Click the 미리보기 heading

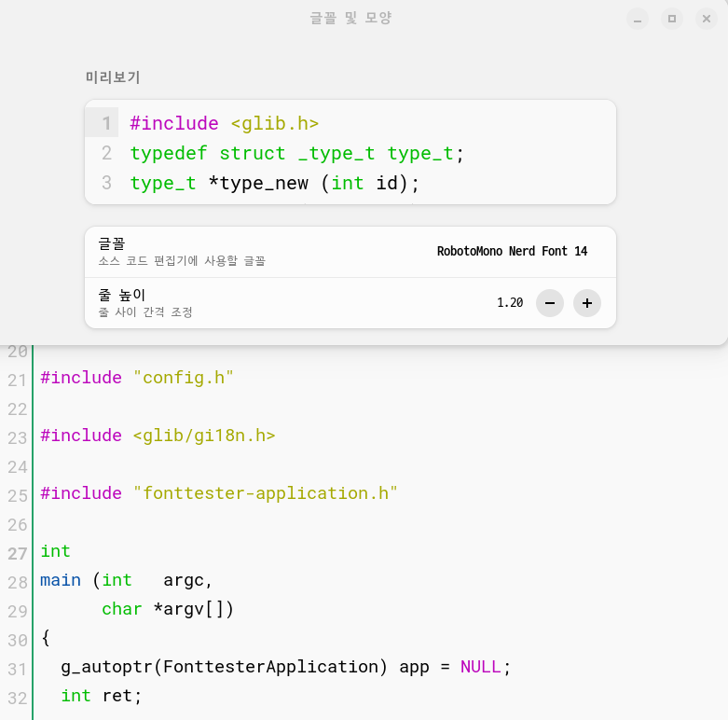[113, 77]
